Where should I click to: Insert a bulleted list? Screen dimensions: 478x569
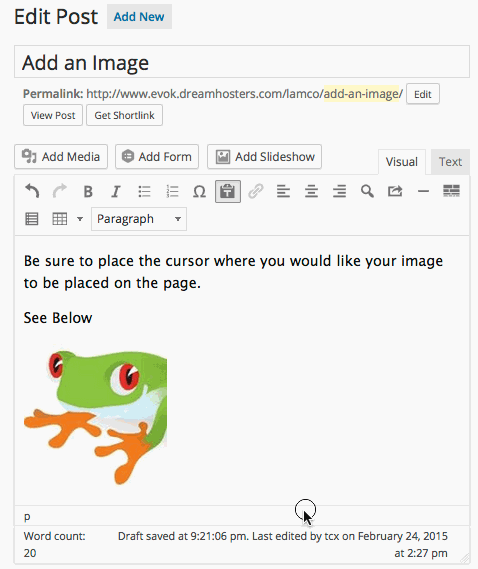144,191
